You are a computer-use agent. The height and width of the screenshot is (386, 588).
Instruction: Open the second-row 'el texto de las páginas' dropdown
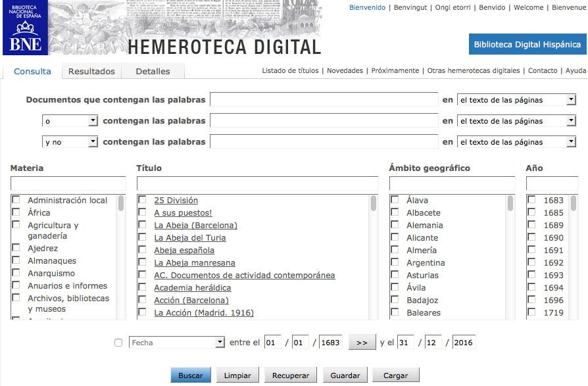coord(516,121)
